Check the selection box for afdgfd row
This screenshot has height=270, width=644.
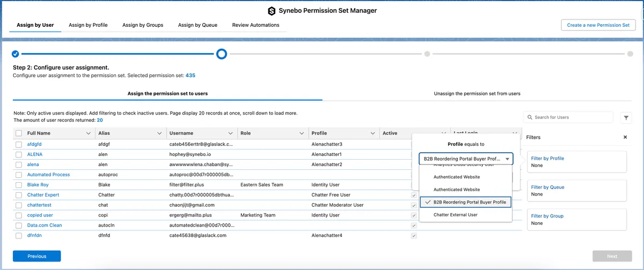tap(19, 145)
